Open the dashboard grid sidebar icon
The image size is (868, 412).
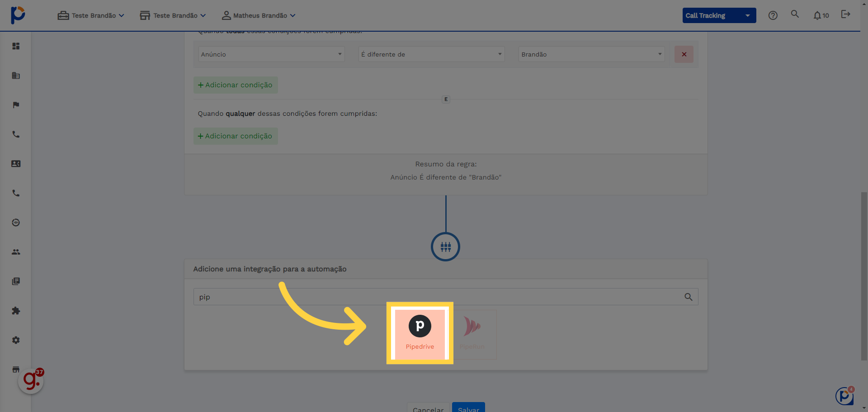(x=16, y=46)
